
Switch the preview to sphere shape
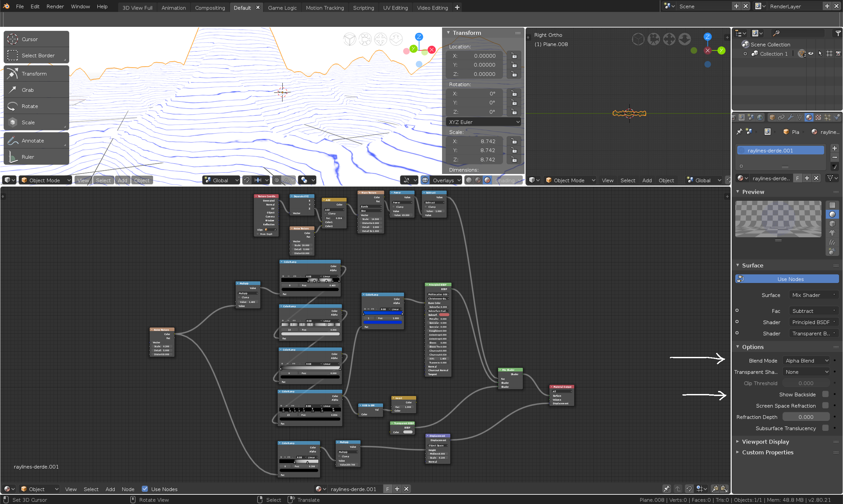click(x=832, y=214)
